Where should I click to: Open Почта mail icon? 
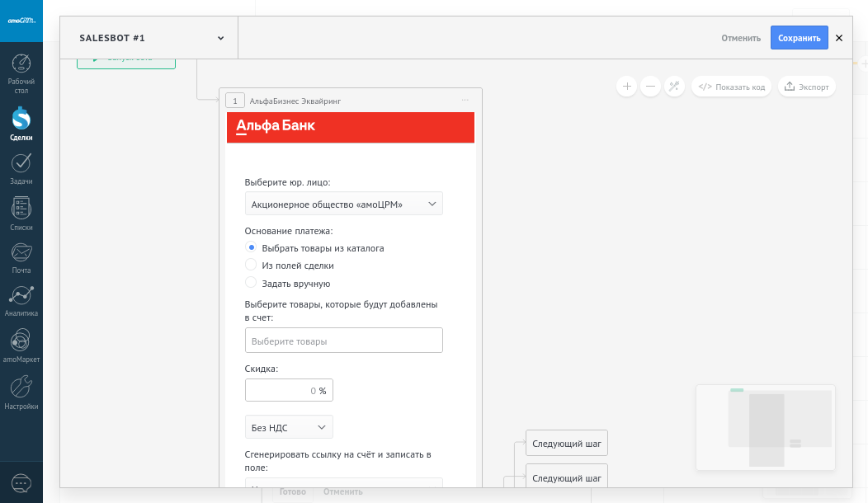21,252
